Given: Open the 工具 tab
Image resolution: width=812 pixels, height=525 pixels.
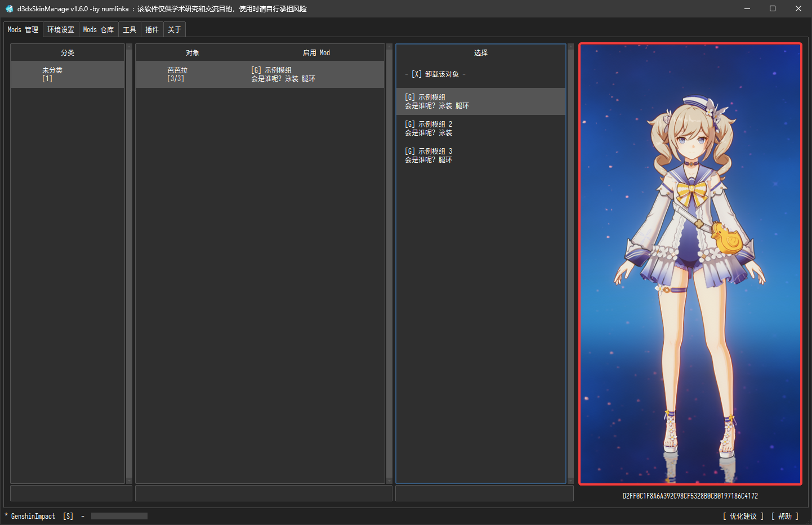Looking at the screenshot, I should coord(130,30).
